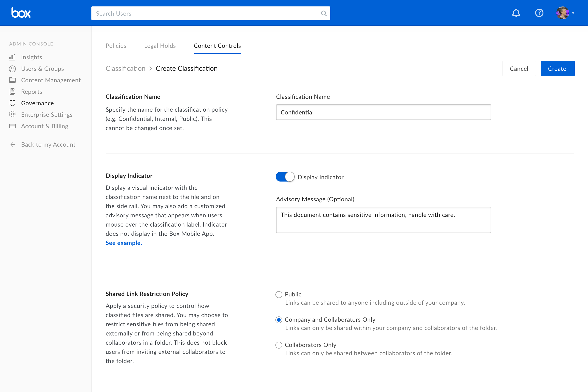The height and width of the screenshot is (392, 588).
Task: Select Collaborators Only radio option
Action: click(x=279, y=345)
